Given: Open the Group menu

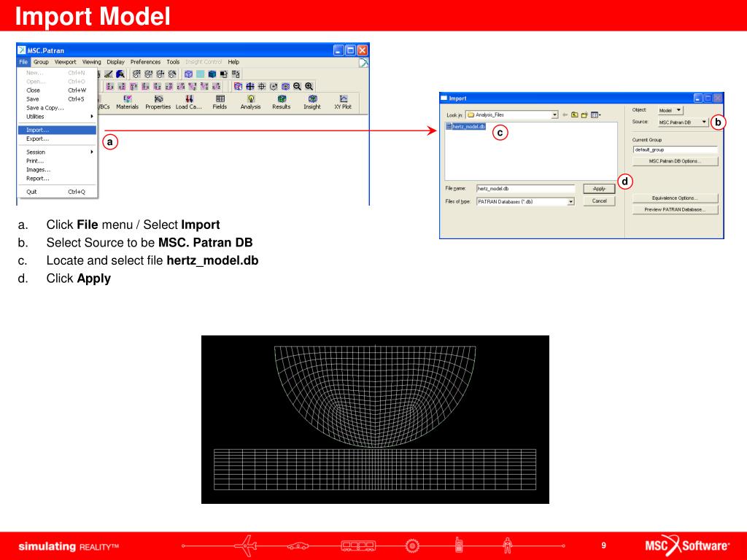Looking at the screenshot, I should [41, 62].
